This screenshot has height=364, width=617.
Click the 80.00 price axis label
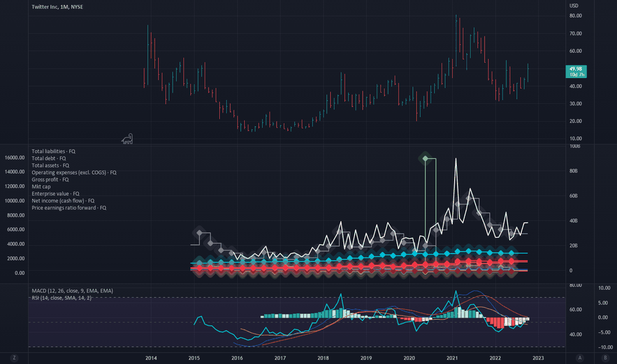click(576, 16)
